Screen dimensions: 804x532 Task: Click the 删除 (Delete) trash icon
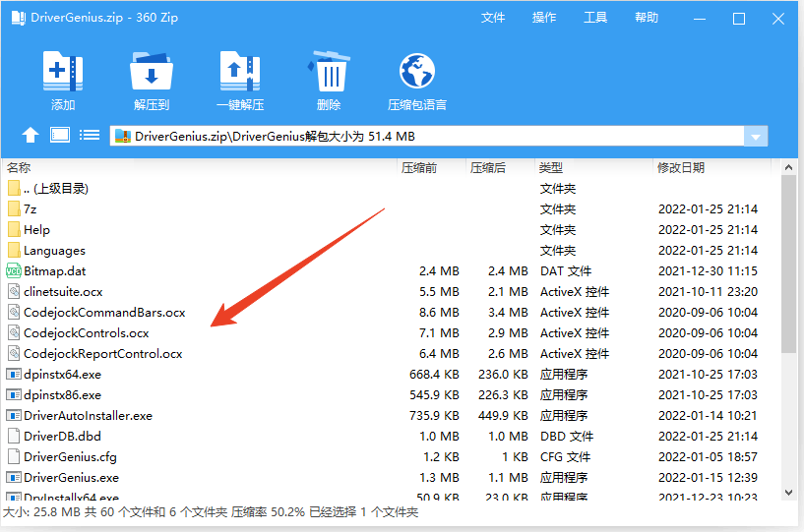coord(329,73)
